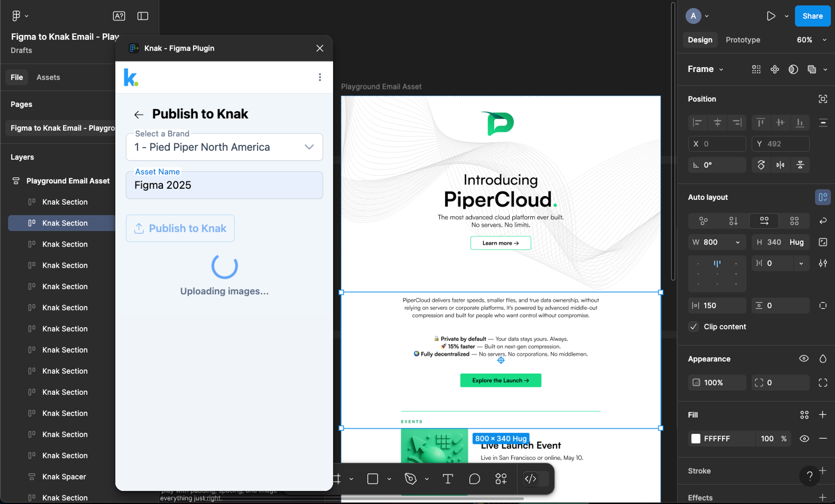This screenshot has width=835, height=504.
Task: Hide the FFFFFF fill with eye icon
Action: point(804,439)
